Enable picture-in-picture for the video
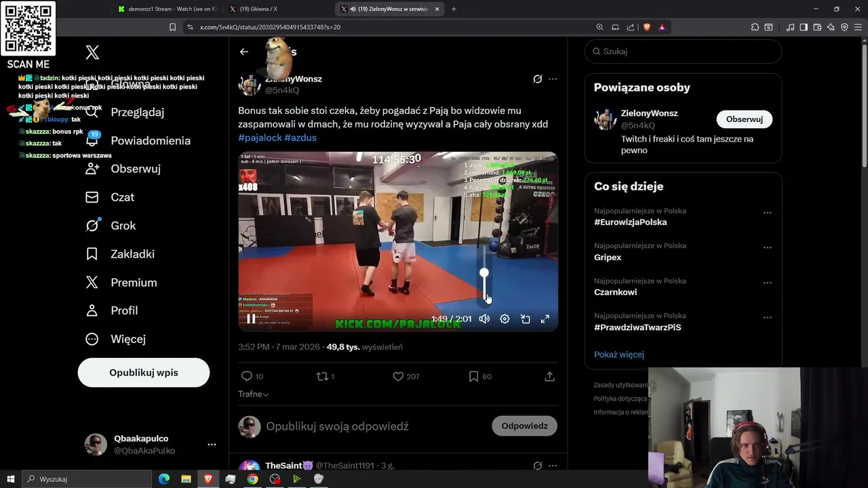 pyautogui.click(x=525, y=319)
